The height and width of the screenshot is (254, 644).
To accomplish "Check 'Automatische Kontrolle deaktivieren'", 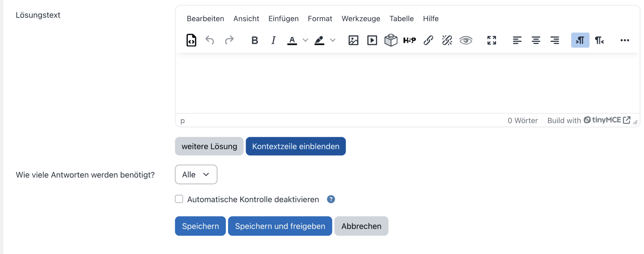I will tap(179, 199).
